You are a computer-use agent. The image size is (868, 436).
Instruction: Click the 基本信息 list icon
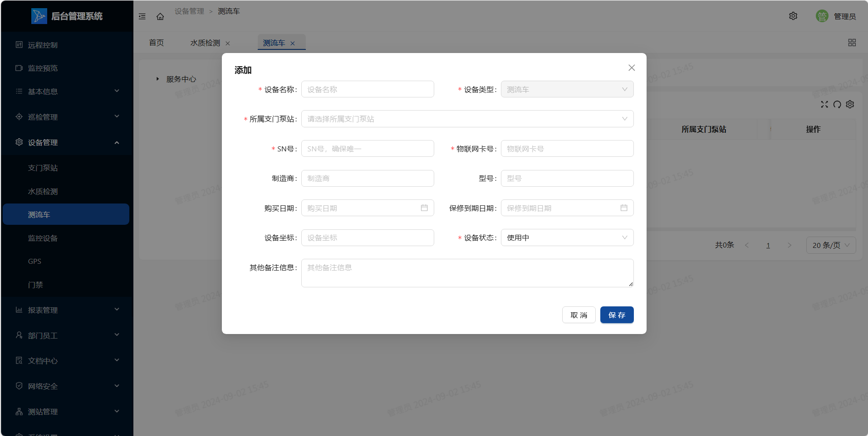19,91
